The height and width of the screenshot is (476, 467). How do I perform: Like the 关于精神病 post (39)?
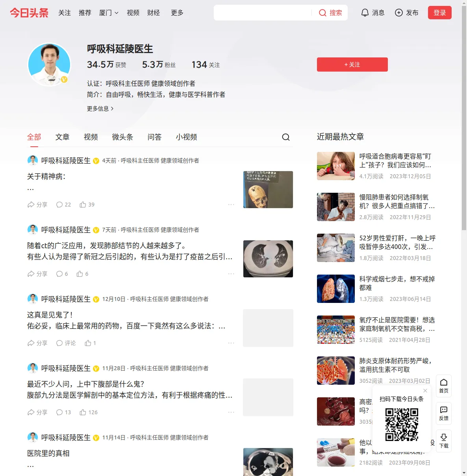87,205
